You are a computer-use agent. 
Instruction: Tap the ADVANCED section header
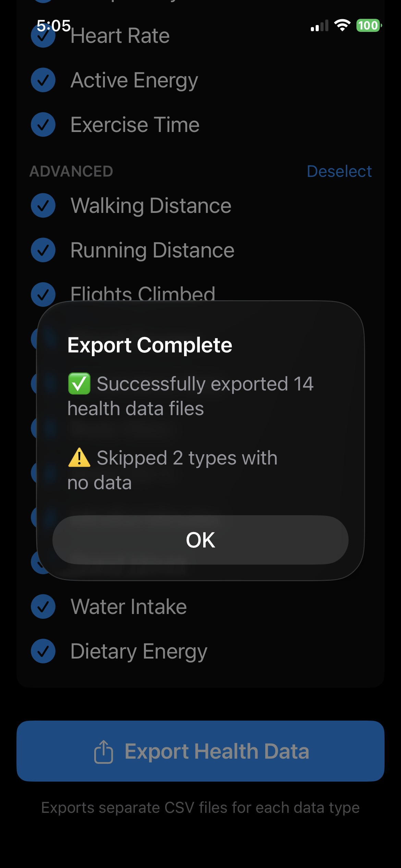71,171
